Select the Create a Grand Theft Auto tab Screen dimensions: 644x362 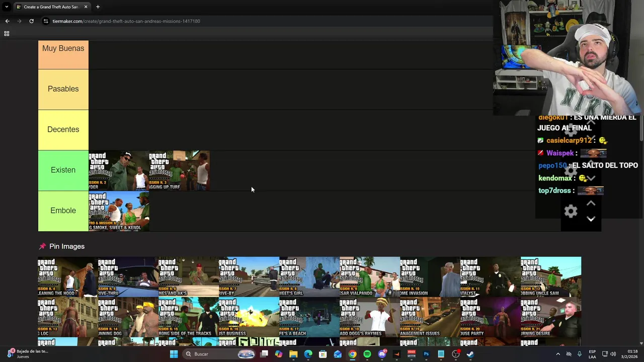click(x=50, y=7)
